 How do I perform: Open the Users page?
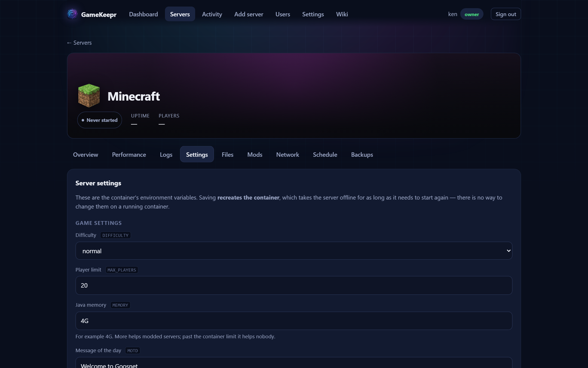click(x=283, y=14)
